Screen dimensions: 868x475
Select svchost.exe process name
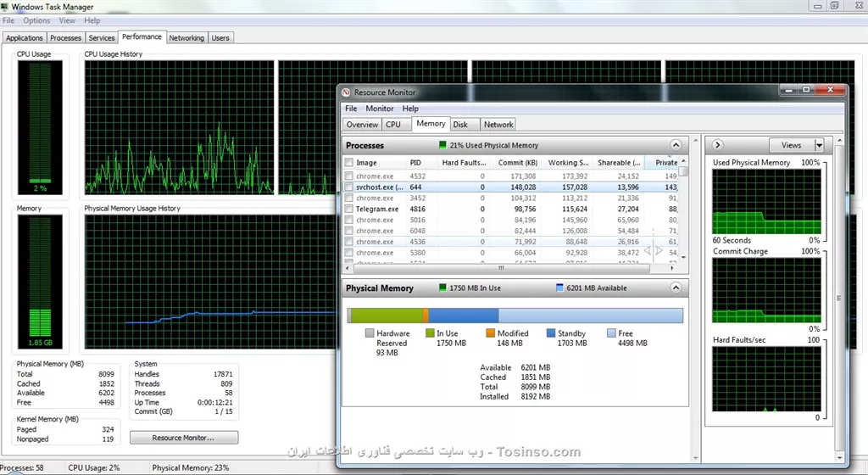[x=379, y=187]
